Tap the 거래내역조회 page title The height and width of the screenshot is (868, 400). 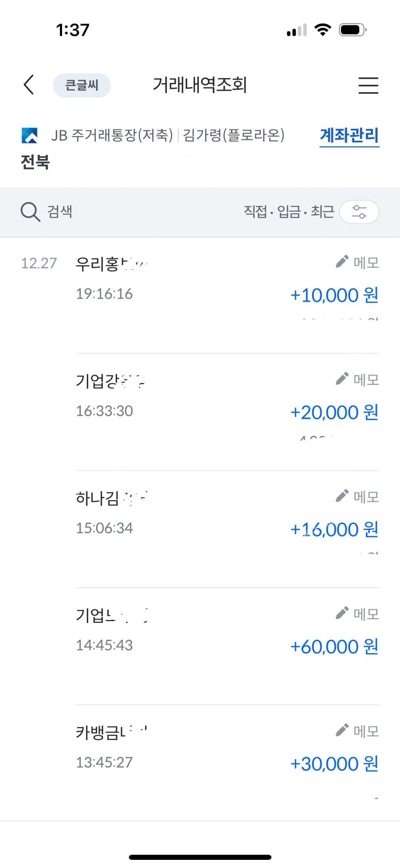click(200, 85)
